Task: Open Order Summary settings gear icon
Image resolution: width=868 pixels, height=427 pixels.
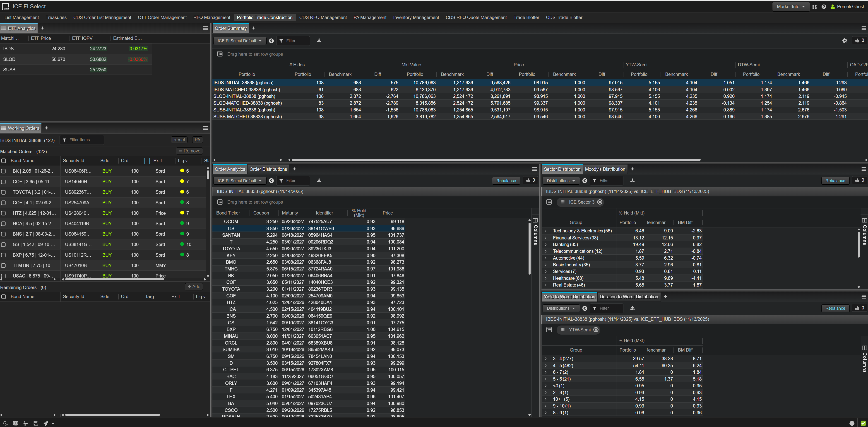Action: point(845,41)
